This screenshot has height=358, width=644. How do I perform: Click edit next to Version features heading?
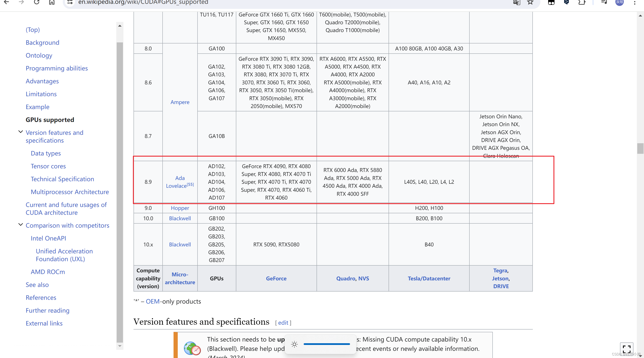coord(283,323)
